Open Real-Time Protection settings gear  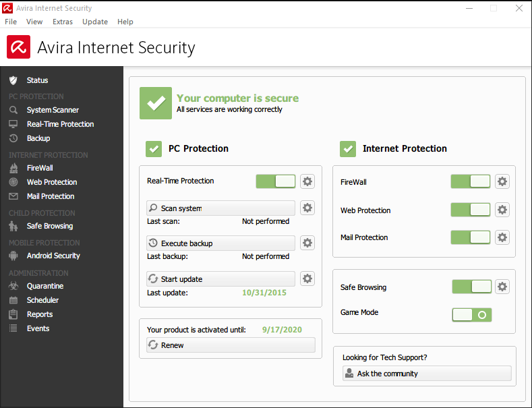(307, 181)
